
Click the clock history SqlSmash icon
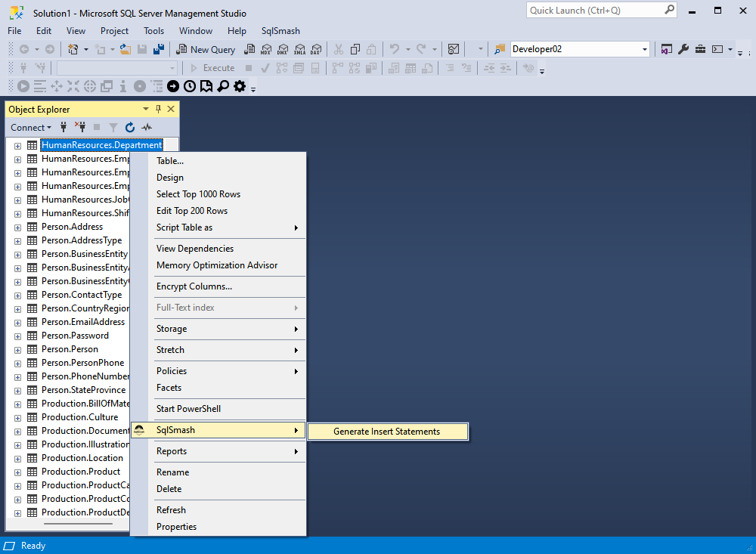(190, 86)
